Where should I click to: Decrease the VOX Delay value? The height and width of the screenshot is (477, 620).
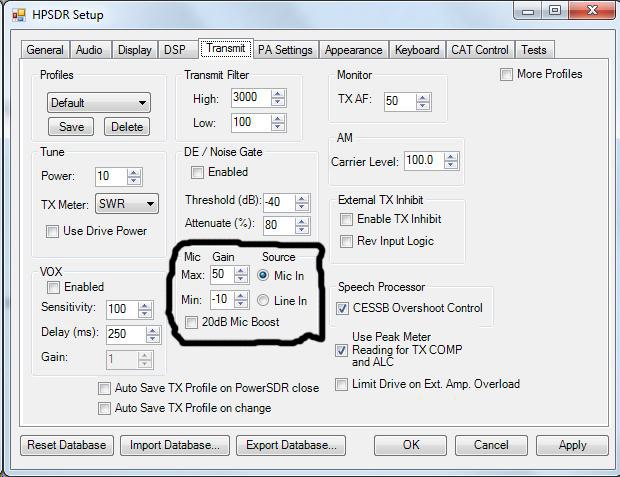click(153, 339)
